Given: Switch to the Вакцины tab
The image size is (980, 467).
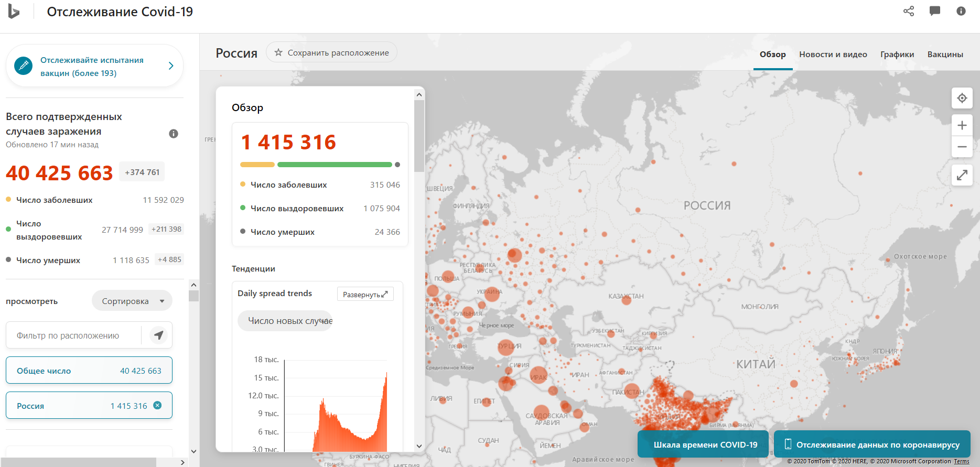Looking at the screenshot, I should point(945,55).
